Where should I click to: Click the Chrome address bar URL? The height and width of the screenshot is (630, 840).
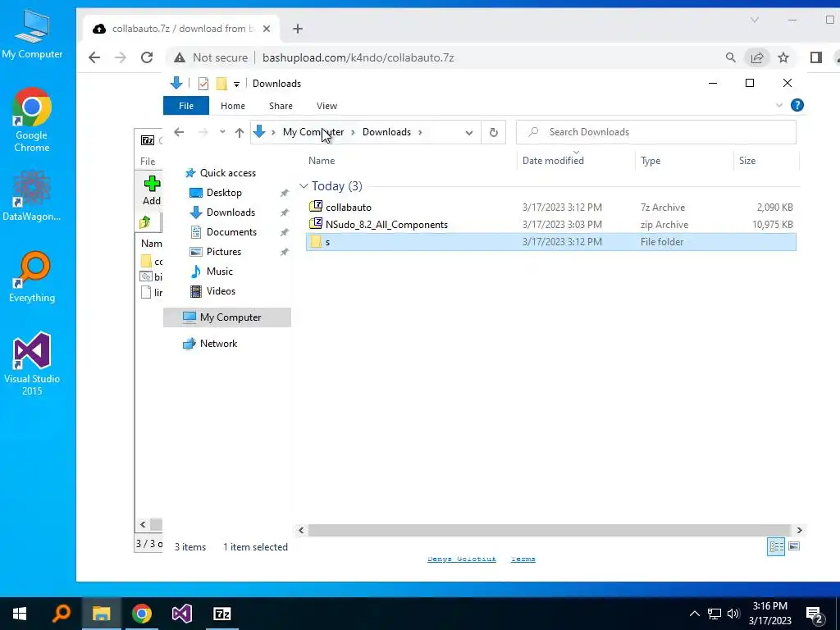[358, 57]
